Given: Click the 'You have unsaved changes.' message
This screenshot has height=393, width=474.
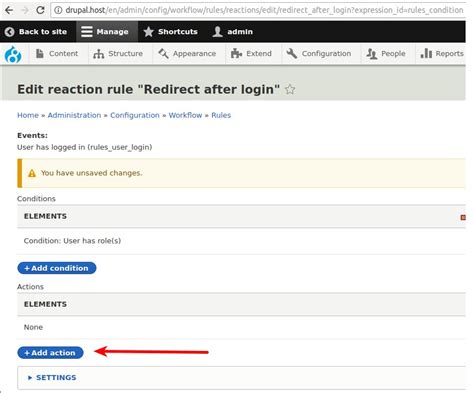Looking at the screenshot, I should coord(92,173).
